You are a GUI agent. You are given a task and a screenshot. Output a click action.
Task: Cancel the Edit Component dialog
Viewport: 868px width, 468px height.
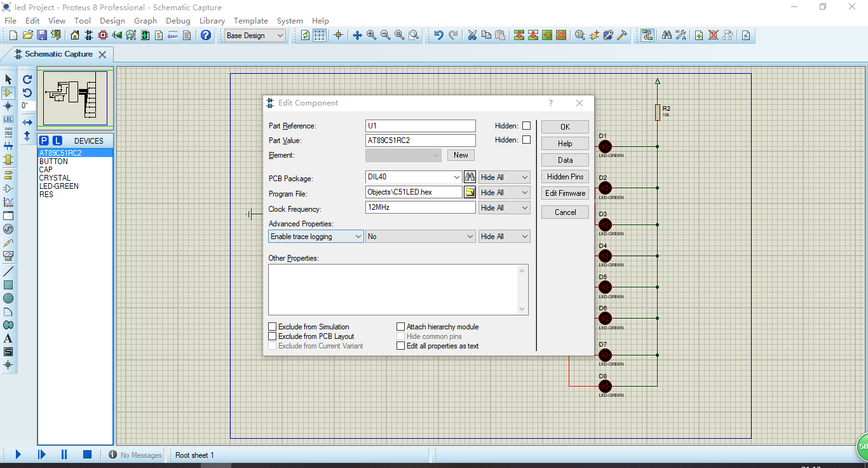pyautogui.click(x=565, y=212)
